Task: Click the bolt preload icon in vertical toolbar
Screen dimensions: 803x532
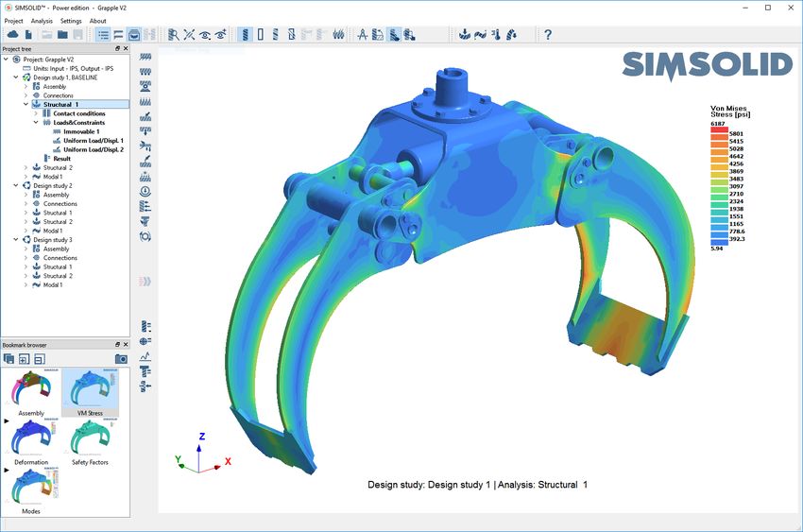Action: (x=145, y=221)
